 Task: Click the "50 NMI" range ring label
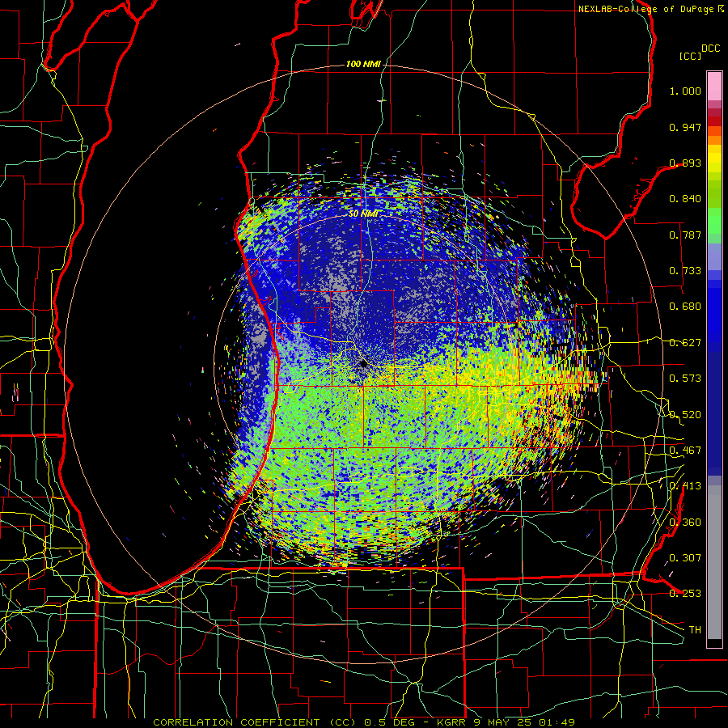pyautogui.click(x=363, y=214)
